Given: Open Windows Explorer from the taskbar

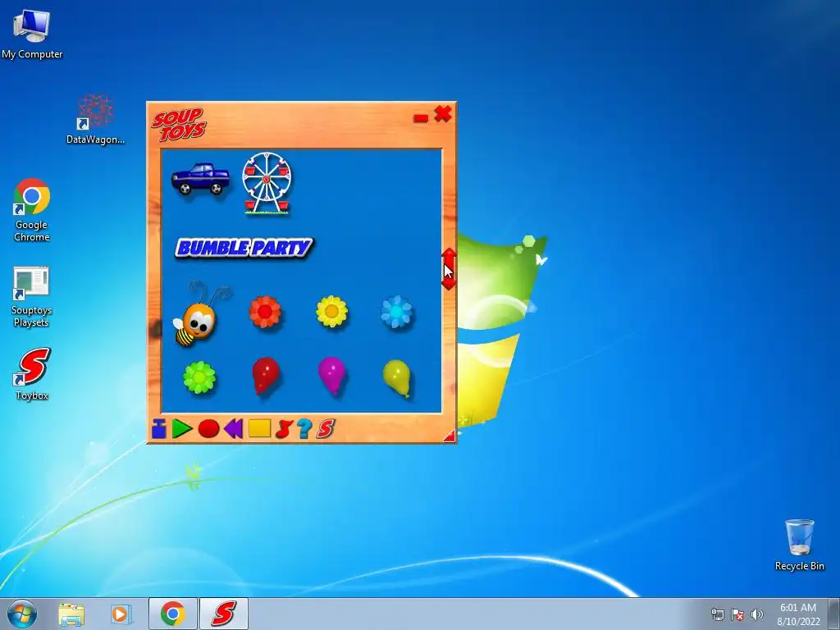Looking at the screenshot, I should click(71, 614).
